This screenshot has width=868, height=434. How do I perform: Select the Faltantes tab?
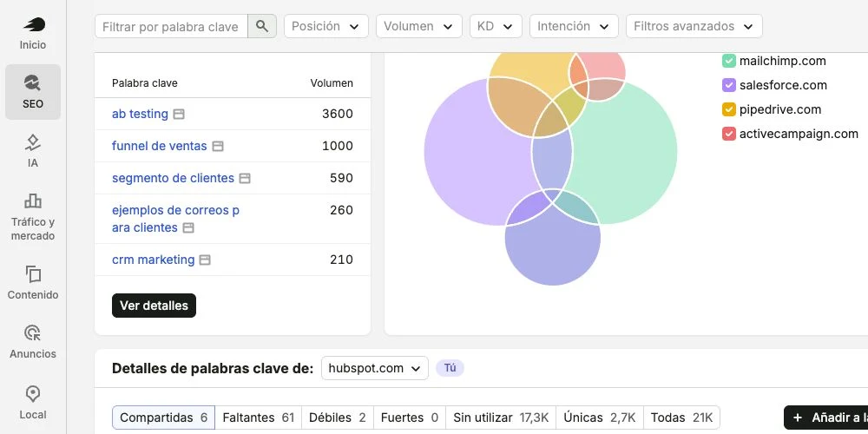coord(258,418)
